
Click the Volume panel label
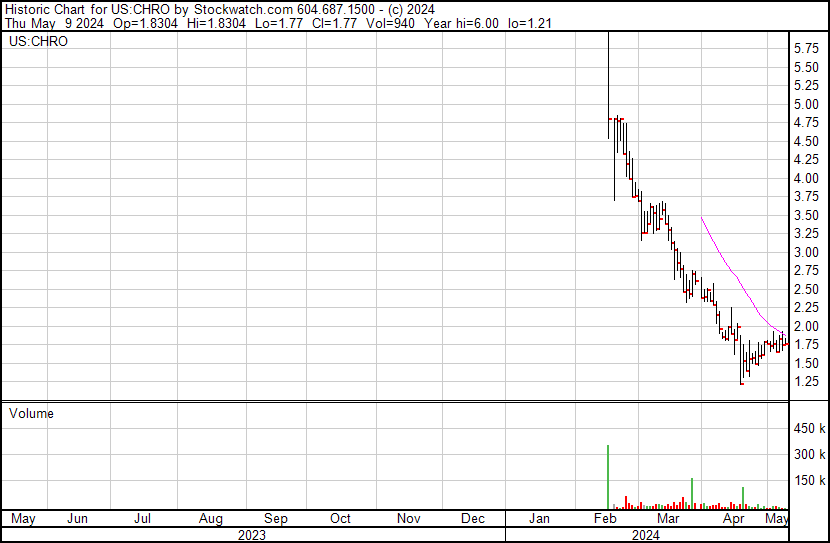click(31, 413)
